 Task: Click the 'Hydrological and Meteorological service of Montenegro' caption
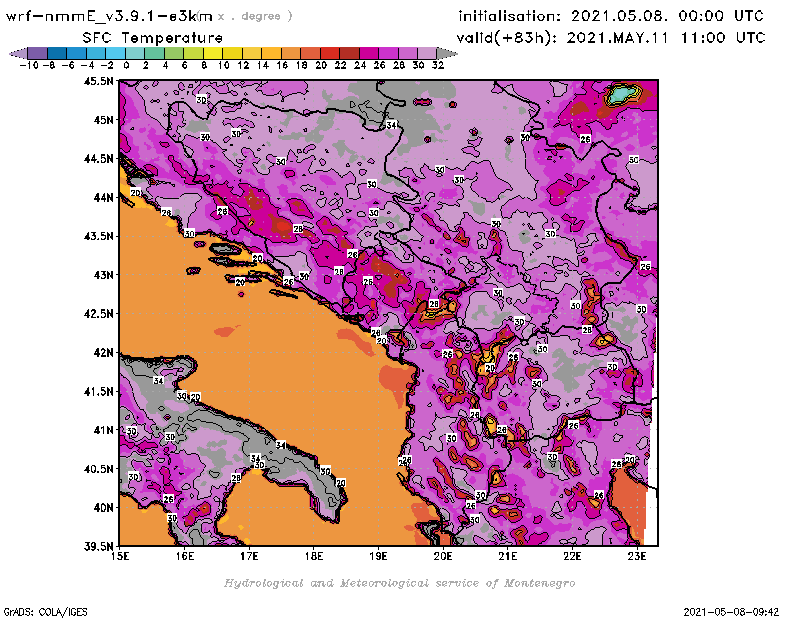399,583
